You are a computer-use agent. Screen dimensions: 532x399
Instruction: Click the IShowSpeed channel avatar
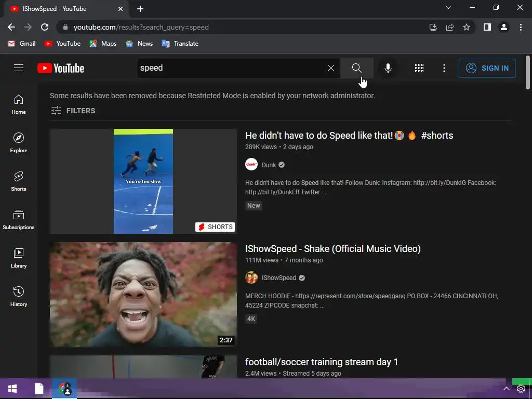coord(251,277)
